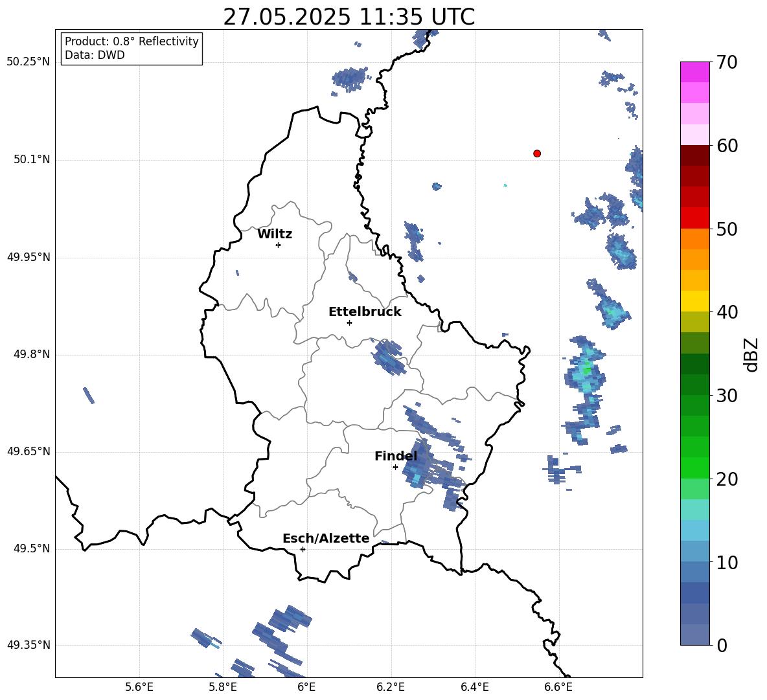767x700 pixels.
Task: Select the 'Esch/Alzette' city label
Action: 326,538
